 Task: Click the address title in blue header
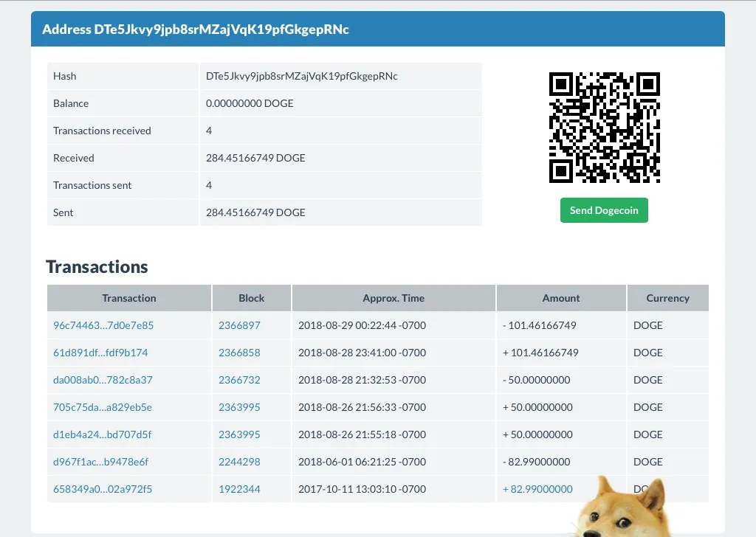(x=195, y=30)
